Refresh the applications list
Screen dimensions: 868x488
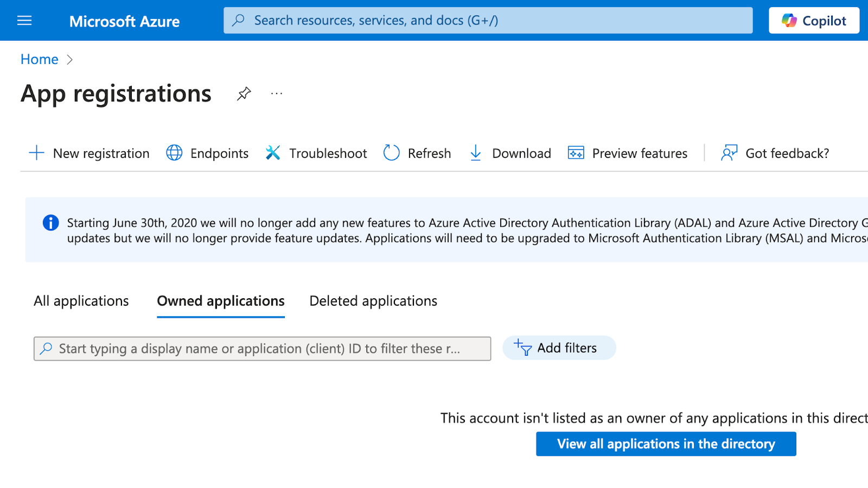pos(417,153)
